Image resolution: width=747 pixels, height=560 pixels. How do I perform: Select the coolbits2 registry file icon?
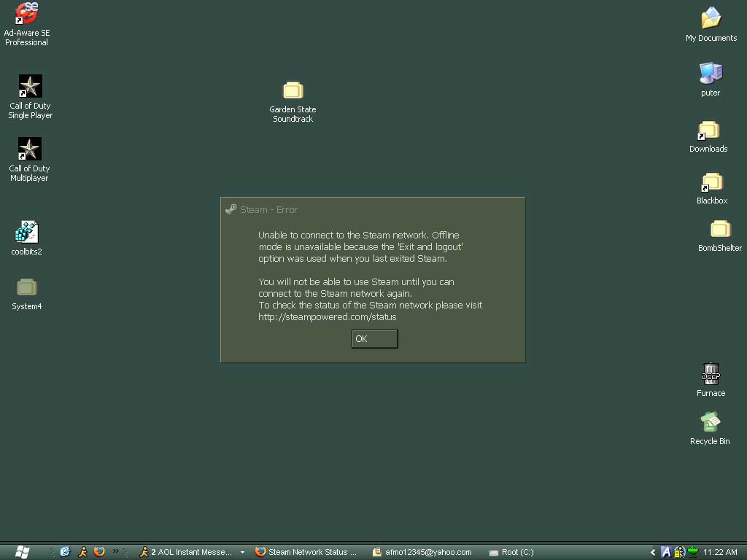click(27, 238)
